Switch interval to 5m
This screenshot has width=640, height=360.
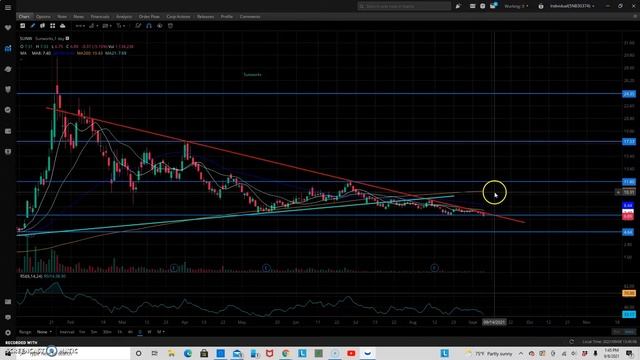pyautogui.click(x=94, y=332)
